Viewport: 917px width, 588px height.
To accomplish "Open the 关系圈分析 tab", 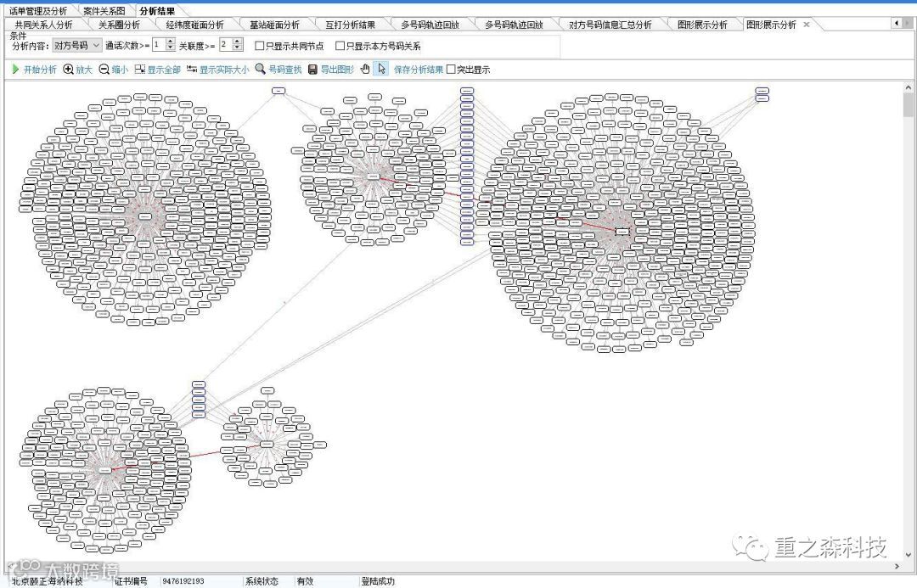I will [119, 25].
